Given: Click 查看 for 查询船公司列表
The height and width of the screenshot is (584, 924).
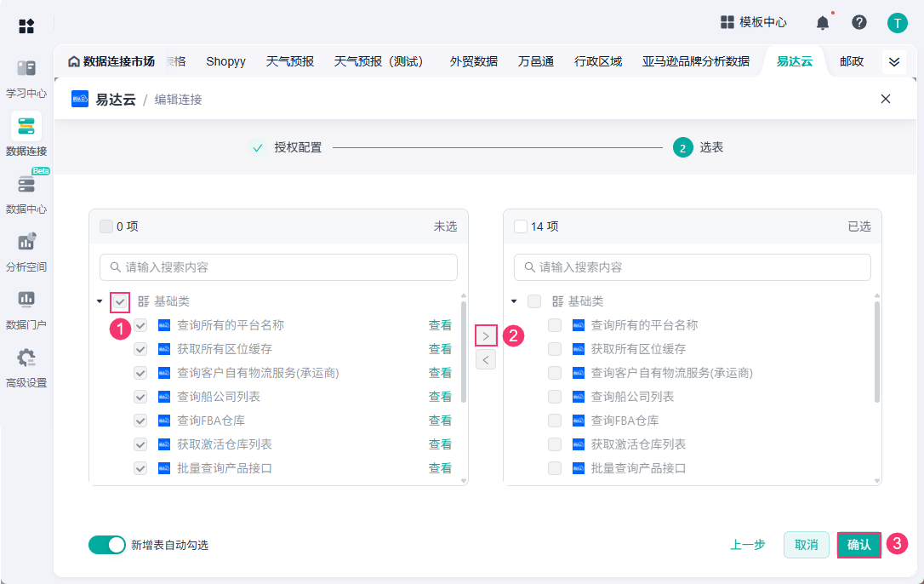Looking at the screenshot, I should click(x=440, y=397).
